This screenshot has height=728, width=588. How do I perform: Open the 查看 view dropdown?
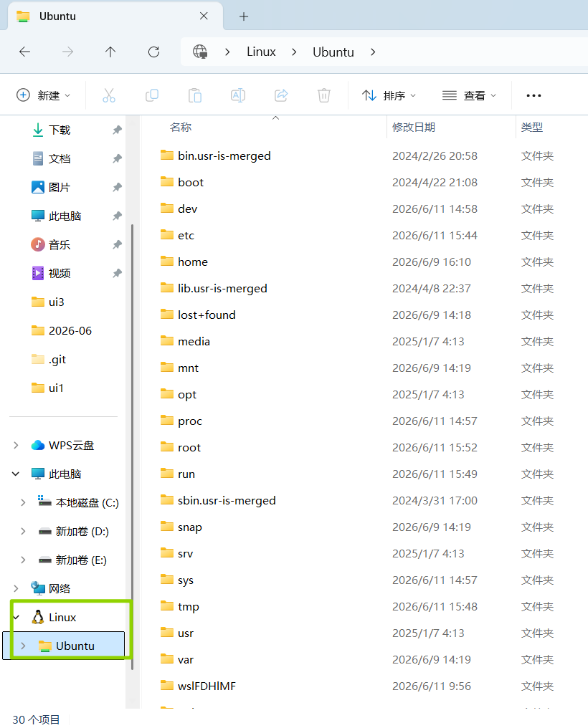[469, 95]
